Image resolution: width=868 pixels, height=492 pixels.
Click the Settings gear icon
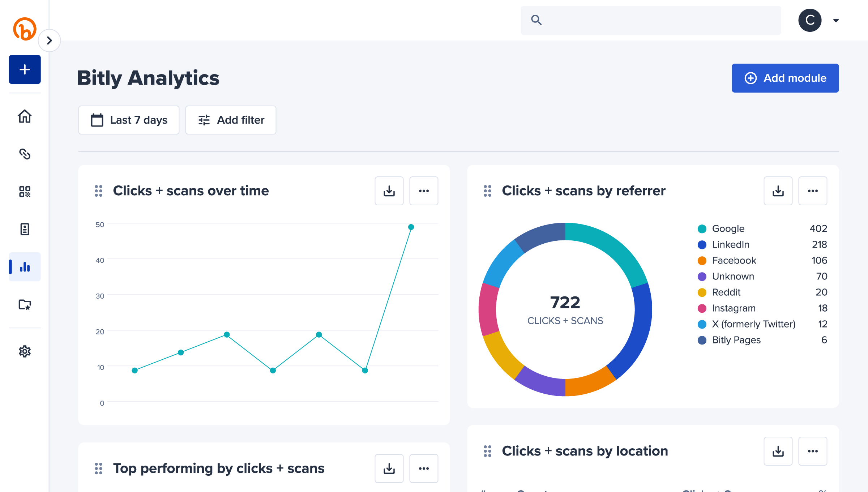pyautogui.click(x=24, y=351)
